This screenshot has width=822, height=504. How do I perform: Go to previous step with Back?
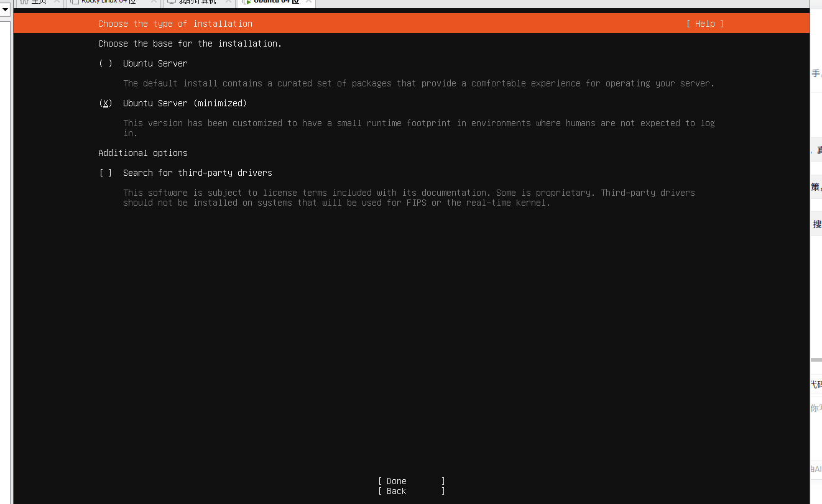pos(411,491)
